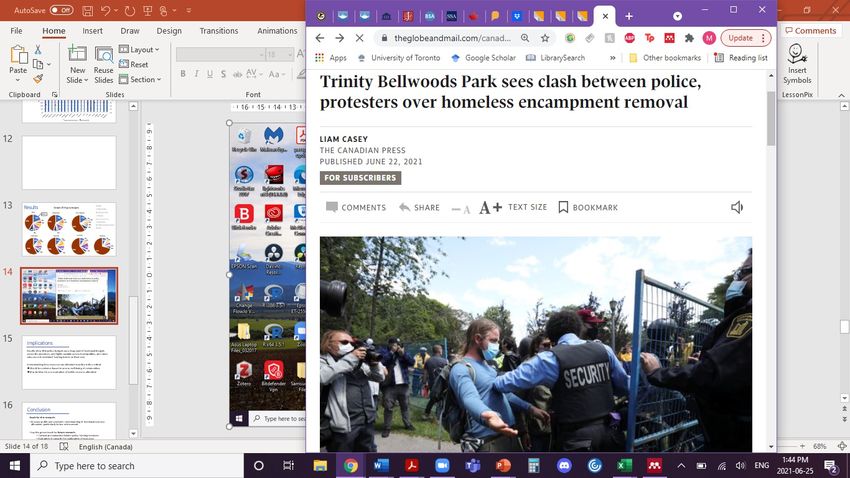Go back in Chrome browser

tap(320, 38)
